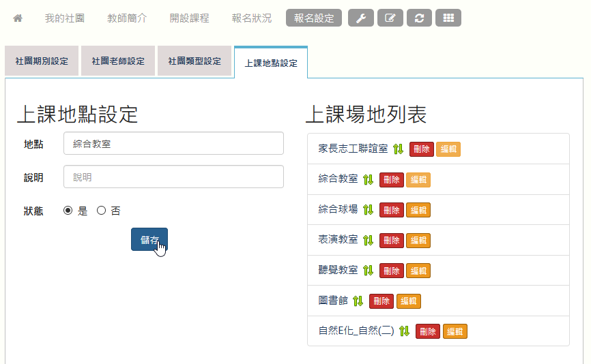Click the refresh arrows icon button
Viewport: 591px width, 364px height.
pos(419,18)
